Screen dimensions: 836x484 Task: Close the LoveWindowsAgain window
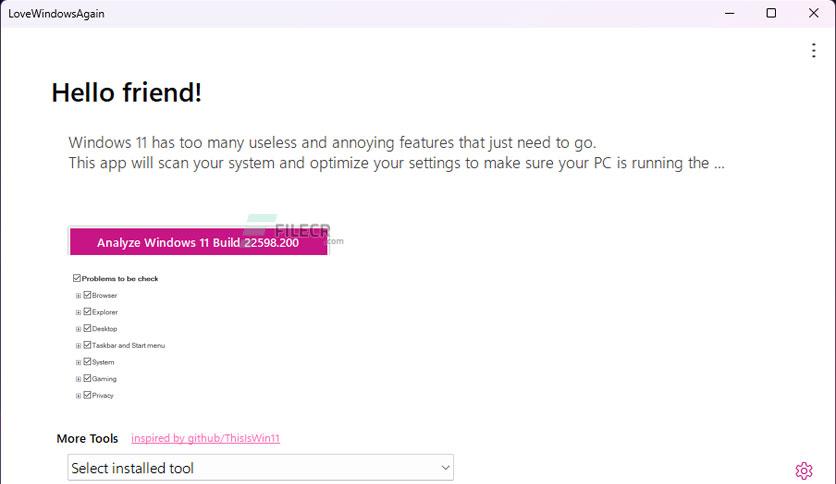pyautogui.click(x=813, y=13)
